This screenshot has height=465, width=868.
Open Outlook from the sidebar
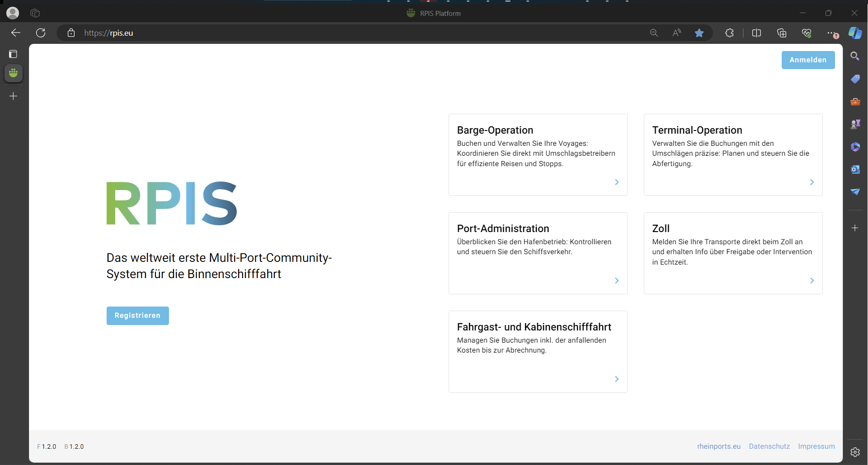click(x=855, y=169)
